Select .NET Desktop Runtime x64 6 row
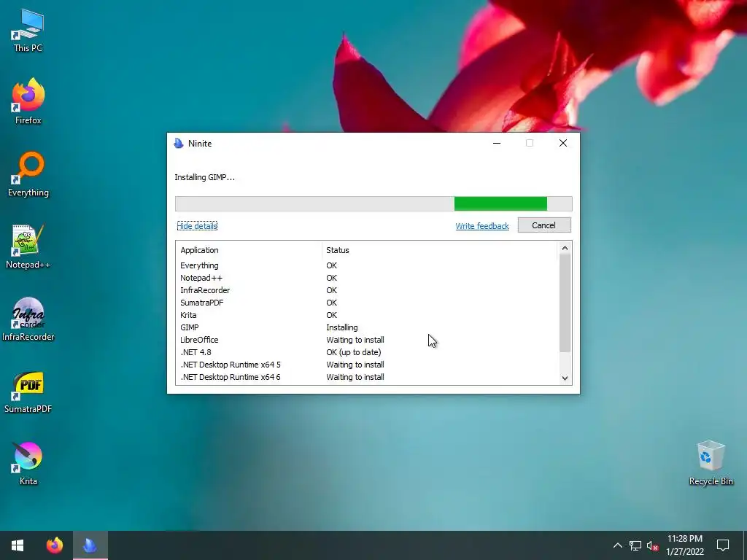Image resolution: width=747 pixels, height=560 pixels. click(x=367, y=377)
